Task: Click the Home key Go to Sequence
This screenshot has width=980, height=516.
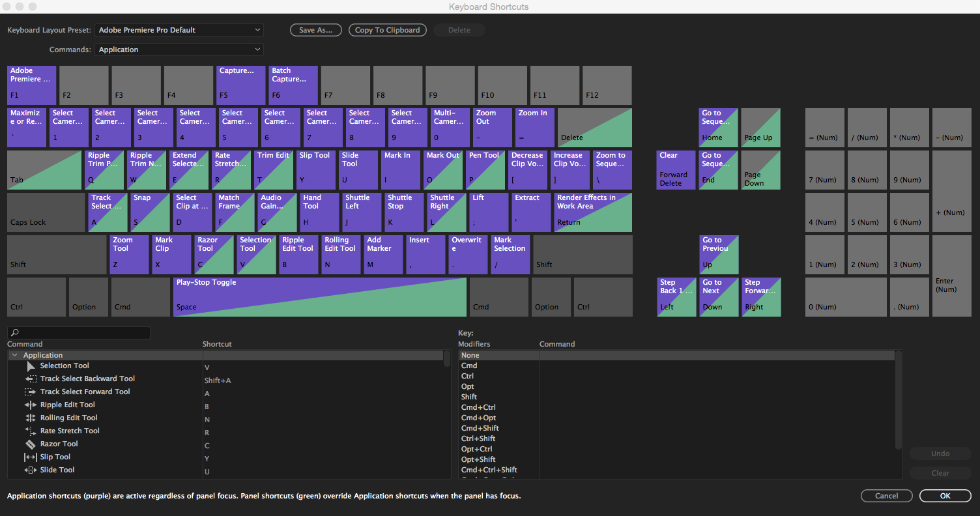Action: point(719,128)
